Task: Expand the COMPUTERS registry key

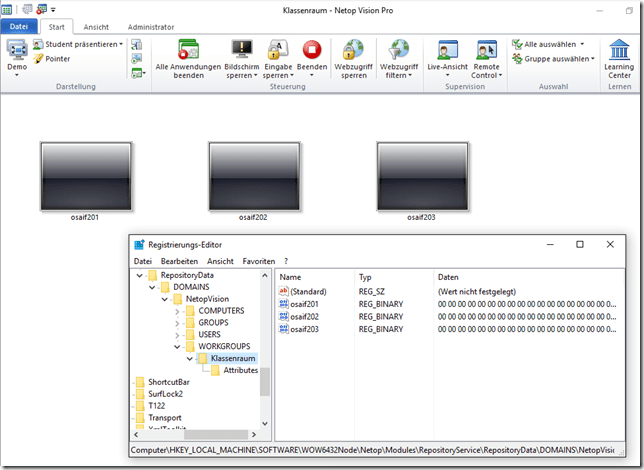Action: pyautogui.click(x=177, y=311)
